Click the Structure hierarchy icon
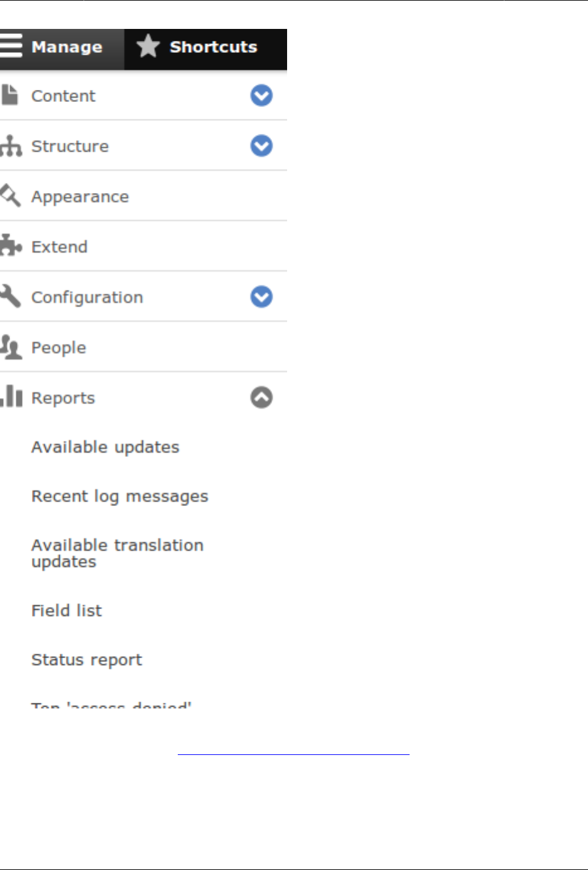This screenshot has height=870, width=588. coord(11,146)
